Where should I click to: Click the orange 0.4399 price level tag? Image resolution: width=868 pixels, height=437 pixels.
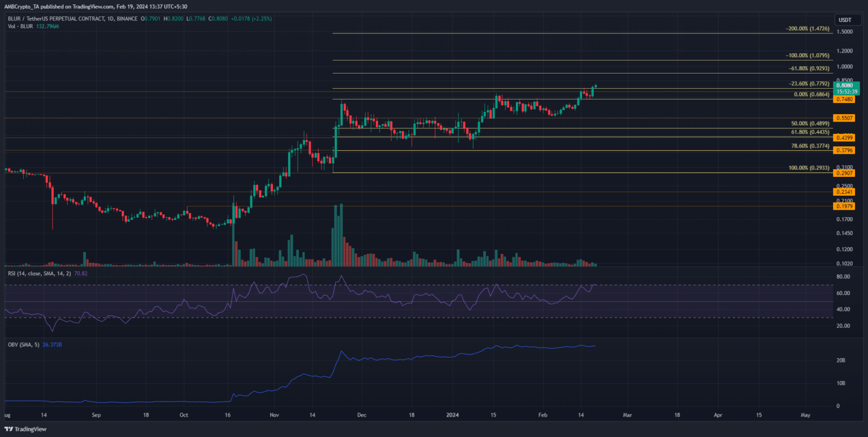(x=845, y=137)
